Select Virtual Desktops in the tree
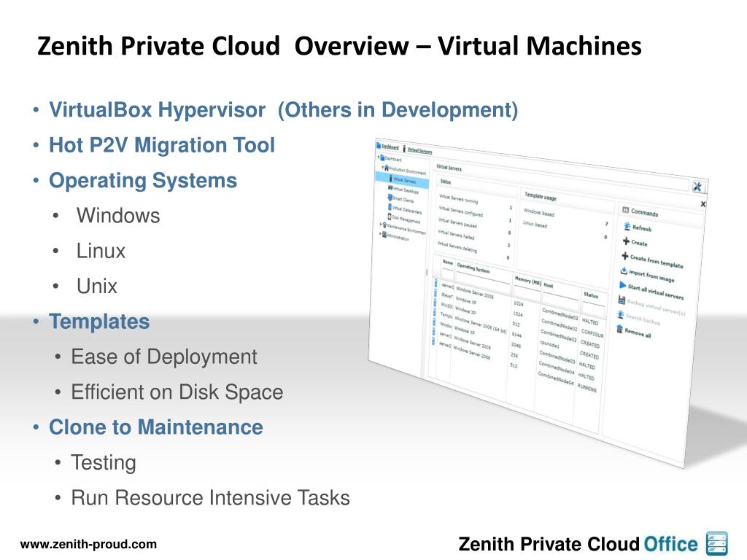This screenshot has height=560, width=747. [406, 190]
